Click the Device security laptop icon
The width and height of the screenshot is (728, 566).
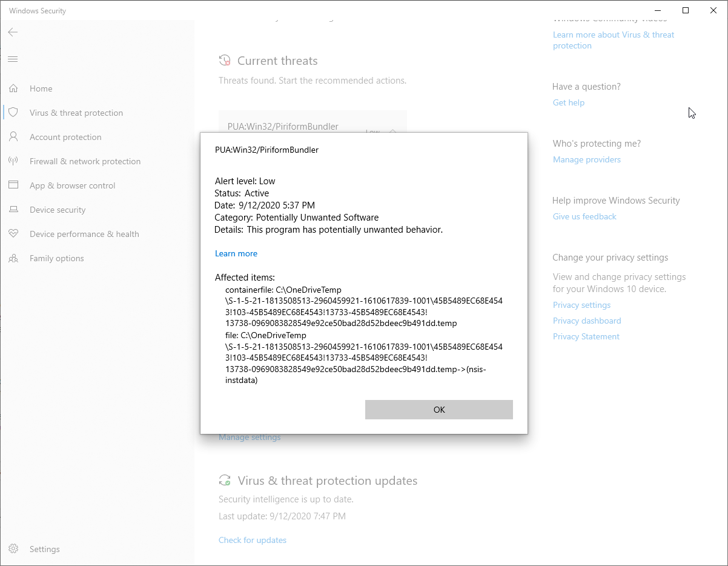point(13,210)
